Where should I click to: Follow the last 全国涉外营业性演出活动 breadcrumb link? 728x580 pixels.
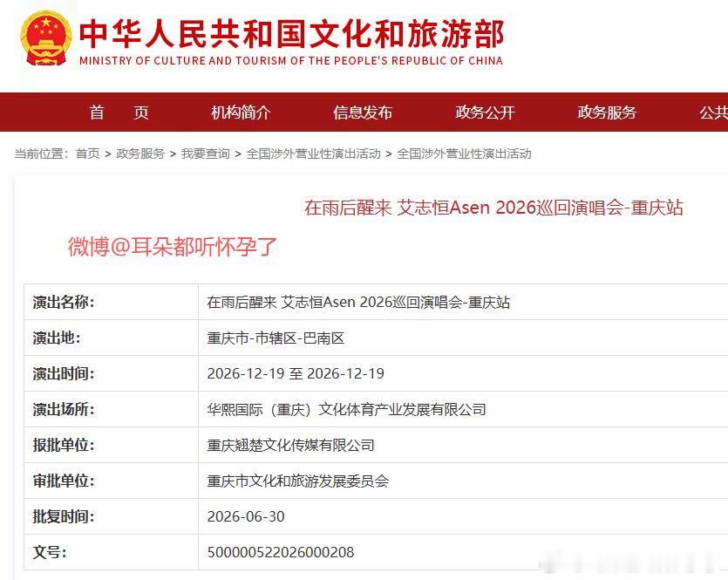pyautogui.click(x=464, y=154)
